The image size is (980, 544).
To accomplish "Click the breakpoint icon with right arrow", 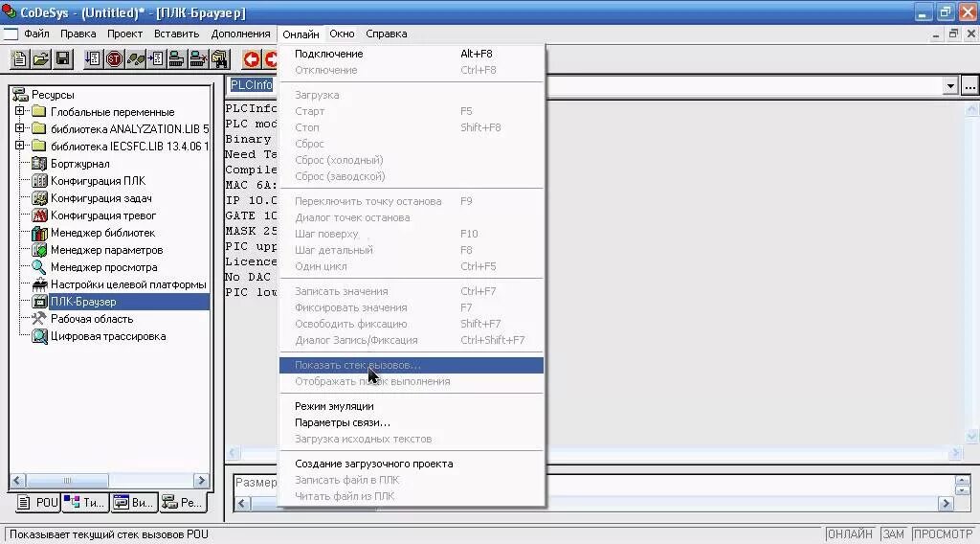I will pos(156,59).
